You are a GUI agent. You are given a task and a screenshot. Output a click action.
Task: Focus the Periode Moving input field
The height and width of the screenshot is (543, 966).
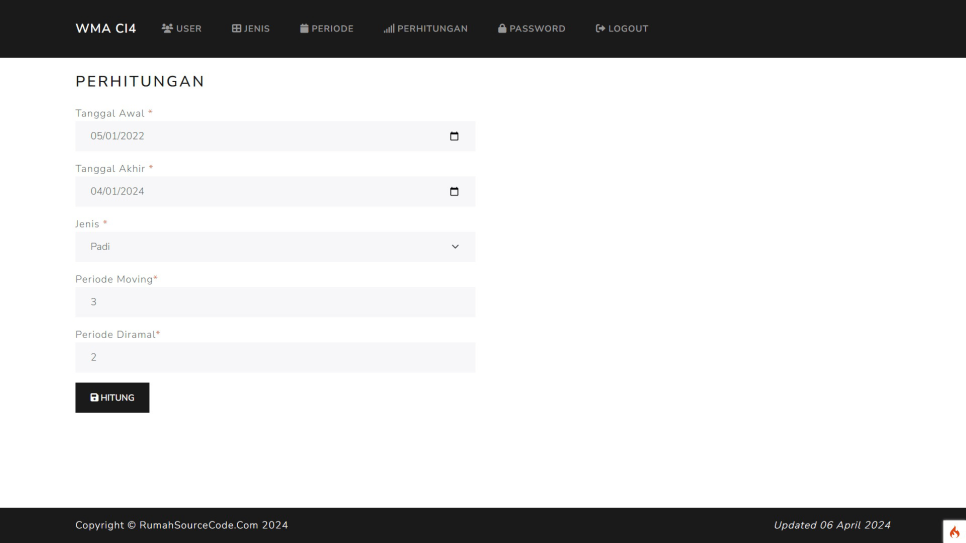(275, 302)
